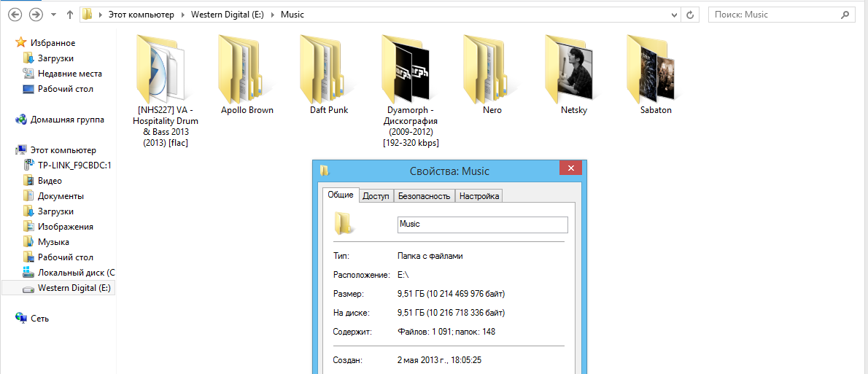Click the 'Свойства: Music' title bar

tap(449, 171)
